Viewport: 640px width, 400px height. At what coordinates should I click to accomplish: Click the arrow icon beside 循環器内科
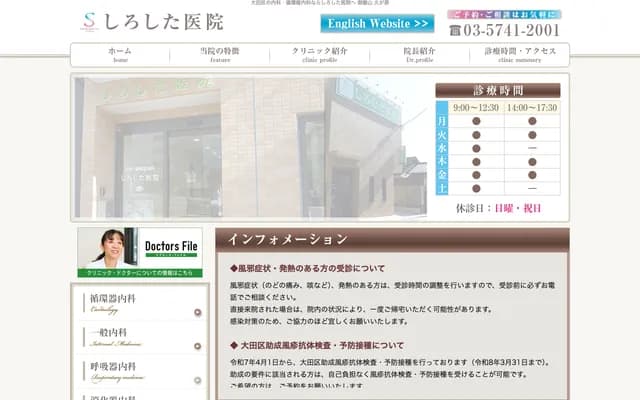click(x=198, y=313)
